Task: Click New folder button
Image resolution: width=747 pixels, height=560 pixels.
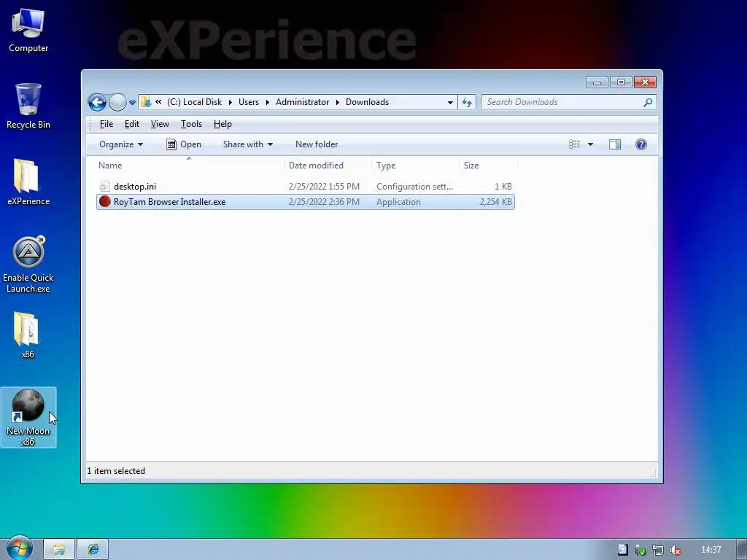Action: click(x=317, y=144)
